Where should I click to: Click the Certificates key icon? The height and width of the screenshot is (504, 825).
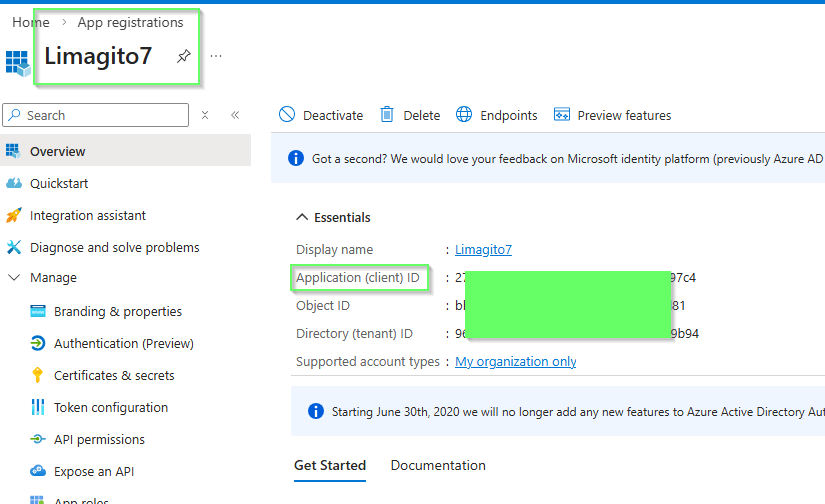37,375
